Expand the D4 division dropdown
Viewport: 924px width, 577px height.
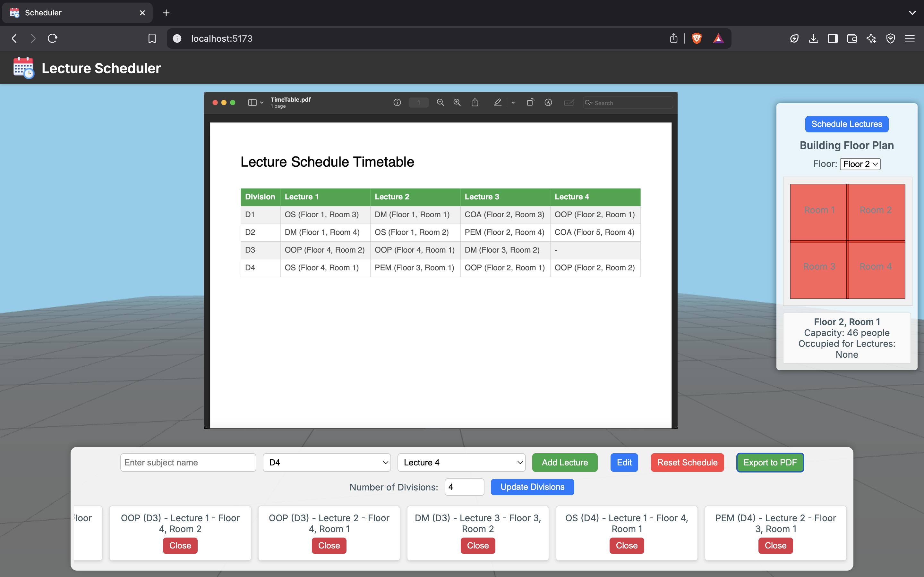pos(327,463)
